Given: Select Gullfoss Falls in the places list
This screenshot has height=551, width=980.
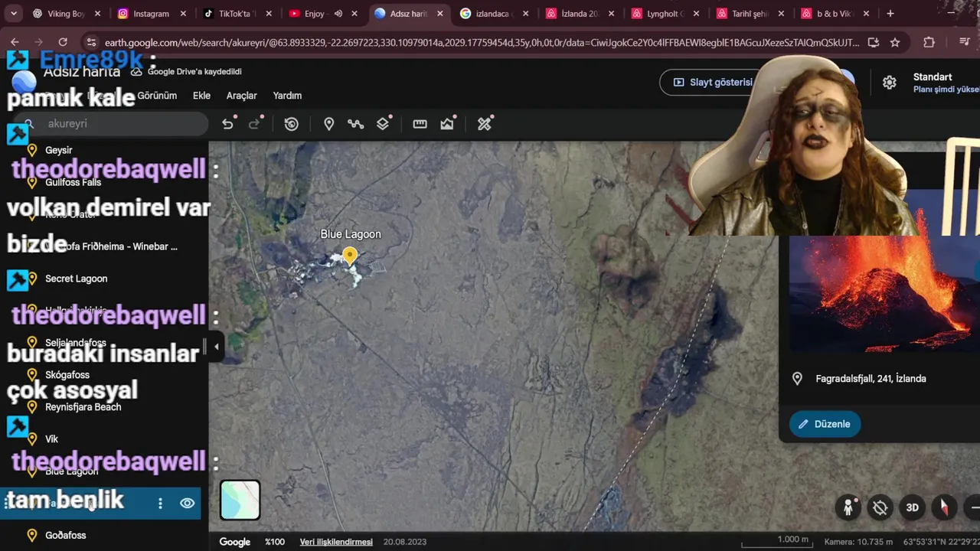Looking at the screenshot, I should [x=73, y=182].
